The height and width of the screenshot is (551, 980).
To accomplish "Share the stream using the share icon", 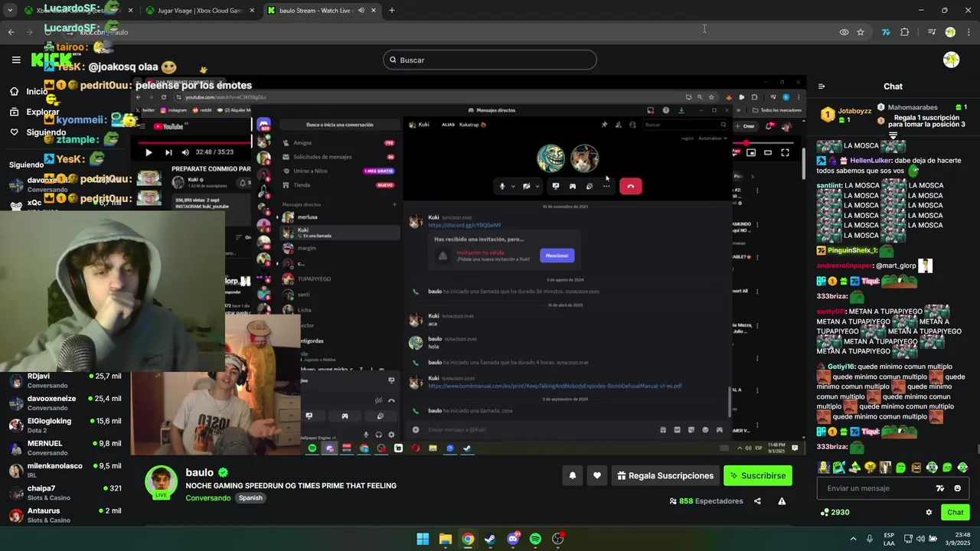I will 757,501.
